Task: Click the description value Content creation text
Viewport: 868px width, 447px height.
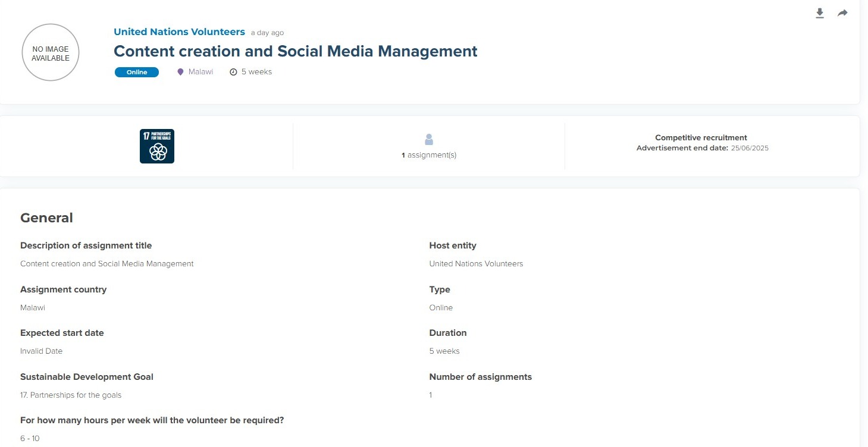Action: pos(107,264)
